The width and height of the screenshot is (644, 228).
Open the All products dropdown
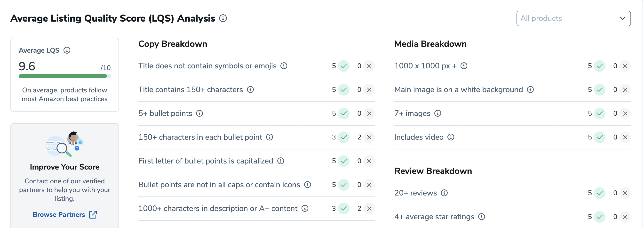tap(573, 18)
